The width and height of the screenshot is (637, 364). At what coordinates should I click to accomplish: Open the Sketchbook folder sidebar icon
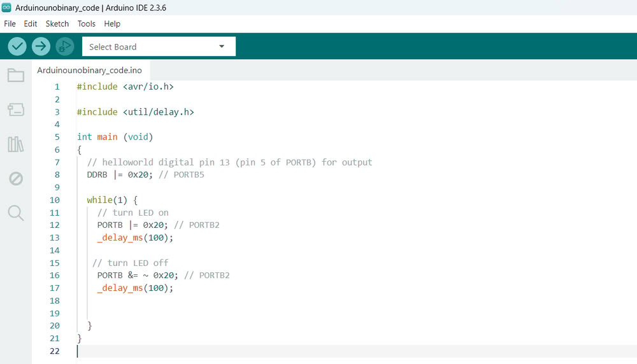[16, 75]
